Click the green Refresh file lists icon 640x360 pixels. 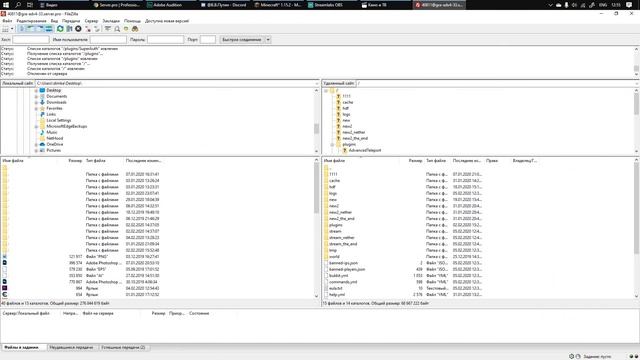click(x=60, y=29)
